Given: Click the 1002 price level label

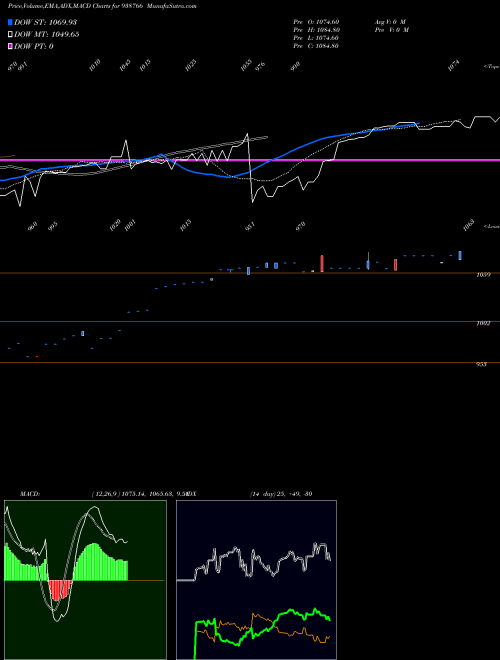Looking at the screenshot, I should point(482,323).
